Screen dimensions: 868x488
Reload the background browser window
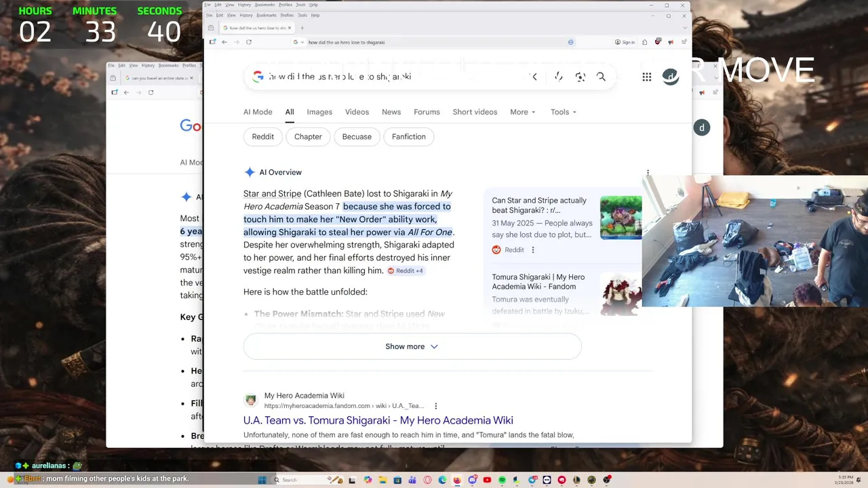pyautogui.click(x=151, y=92)
